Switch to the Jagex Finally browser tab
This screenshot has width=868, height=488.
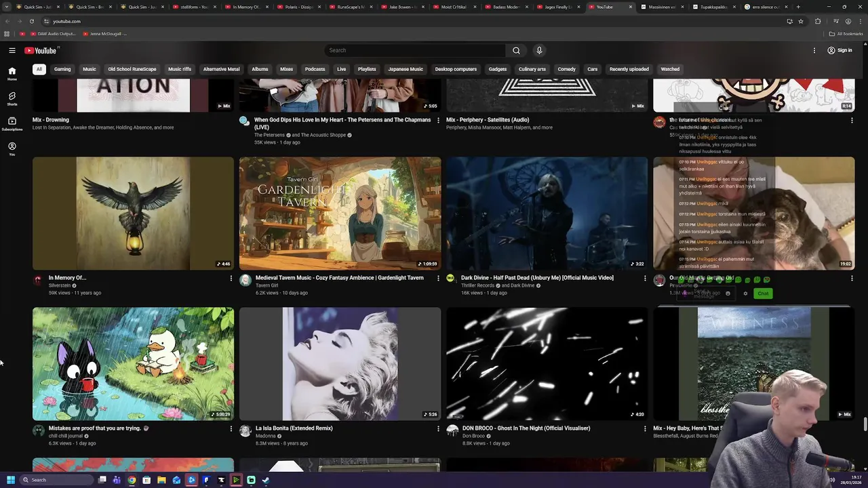coord(559,7)
